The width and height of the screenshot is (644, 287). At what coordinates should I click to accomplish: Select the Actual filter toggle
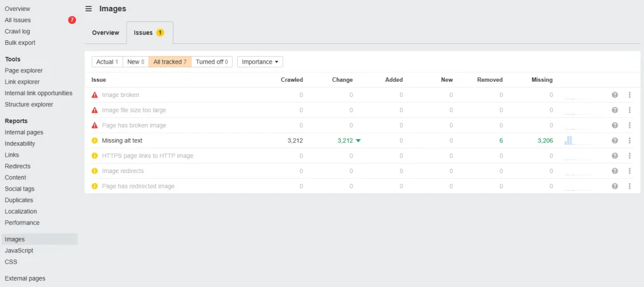[x=107, y=62]
